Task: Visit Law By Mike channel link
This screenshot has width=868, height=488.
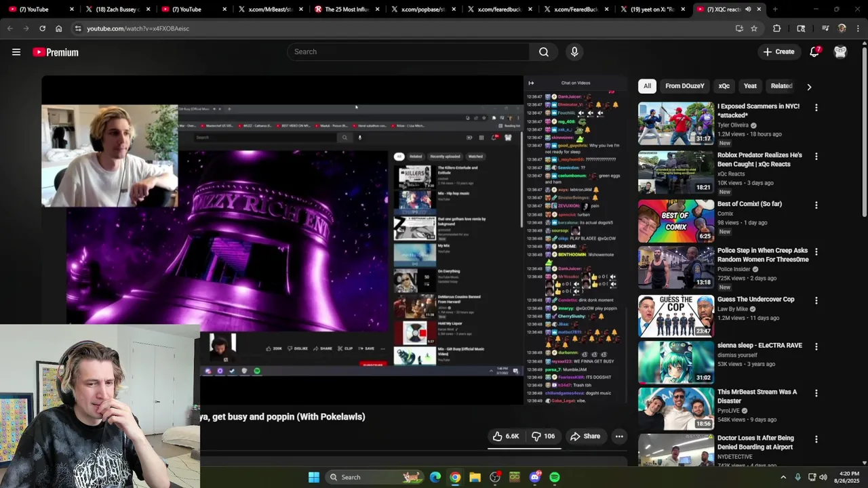Action: [732, 309]
